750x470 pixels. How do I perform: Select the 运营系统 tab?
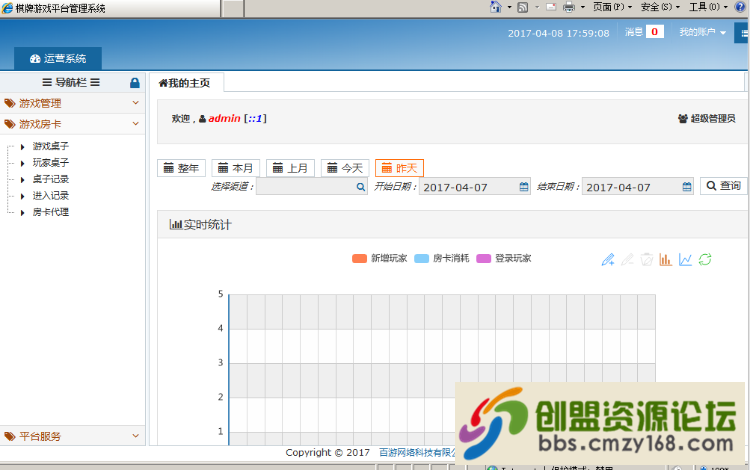click(x=58, y=58)
